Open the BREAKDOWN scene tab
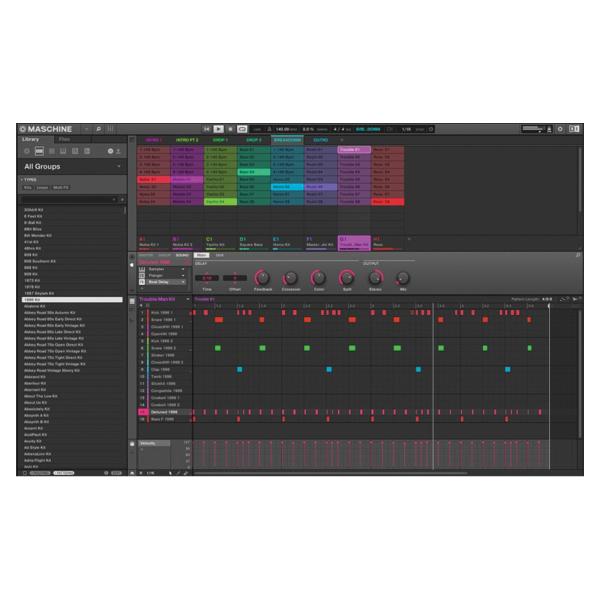The height and width of the screenshot is (600, 600). [x=287, y=140]
